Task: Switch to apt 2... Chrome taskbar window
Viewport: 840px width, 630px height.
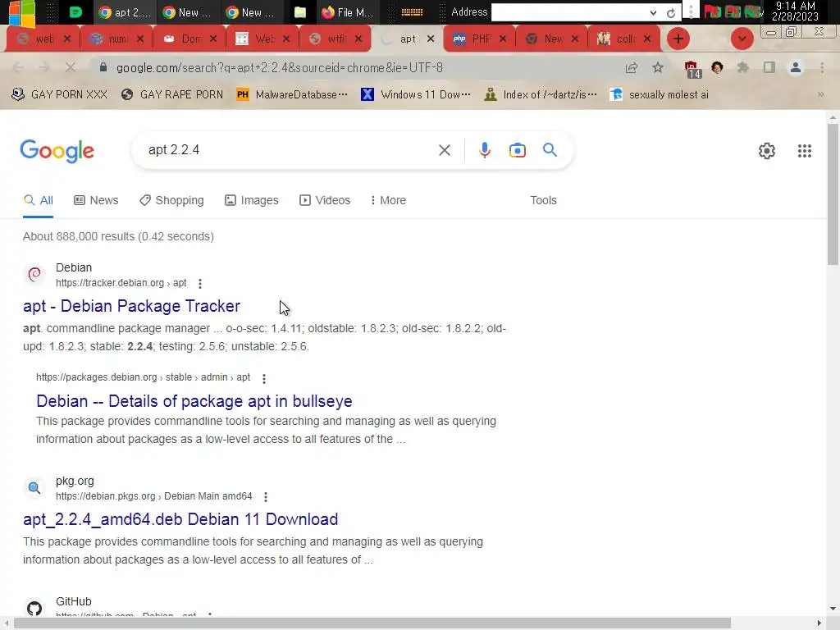Action: pos(126,12)
